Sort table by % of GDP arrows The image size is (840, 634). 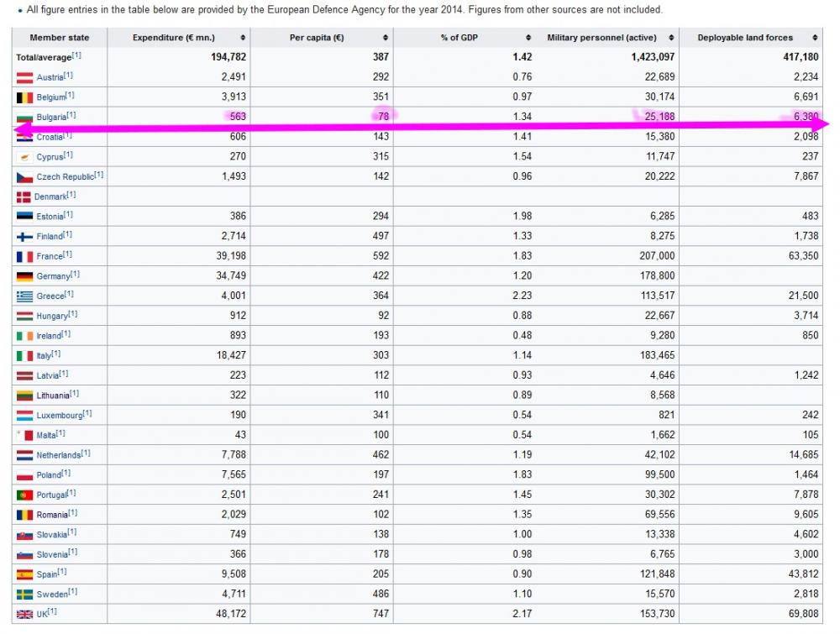(x=528, y=38)
